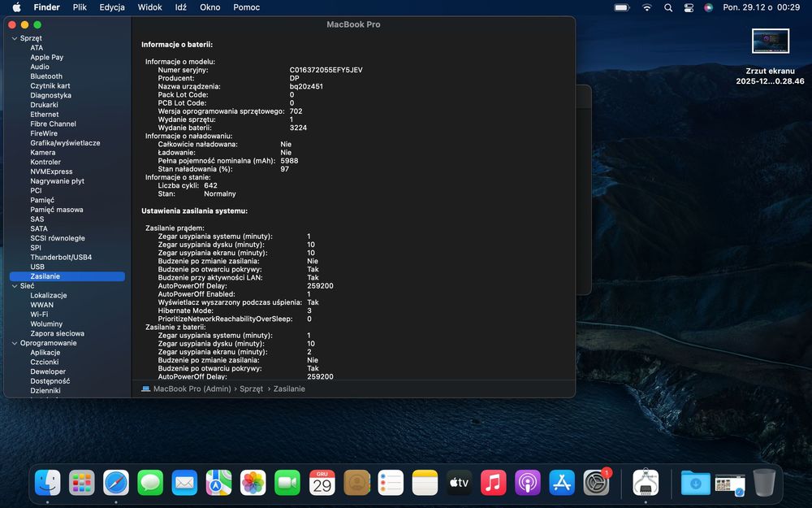Open the Apple menu
Image resolution: width=812 pixels, height=508 pixels.
click(16, 7)
